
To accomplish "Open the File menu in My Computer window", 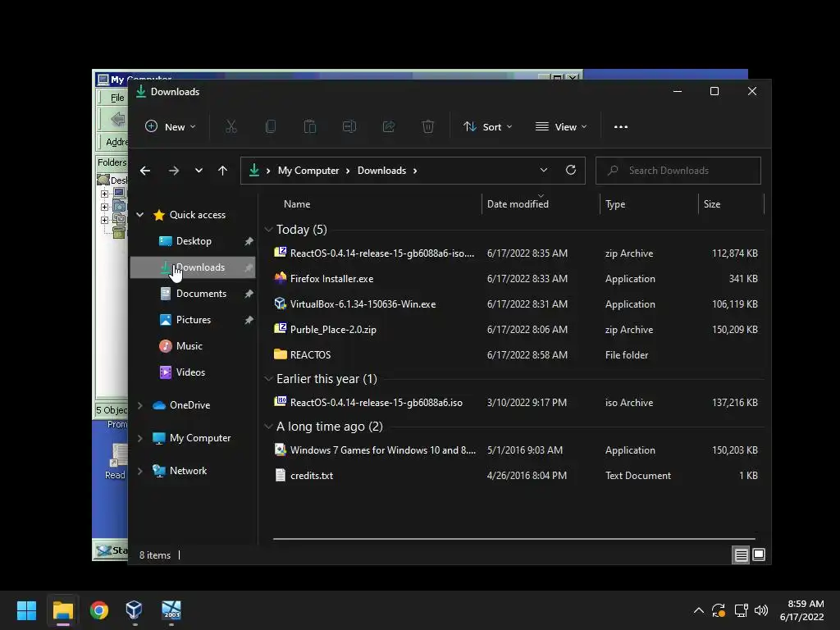I will [x=116, y=98].
